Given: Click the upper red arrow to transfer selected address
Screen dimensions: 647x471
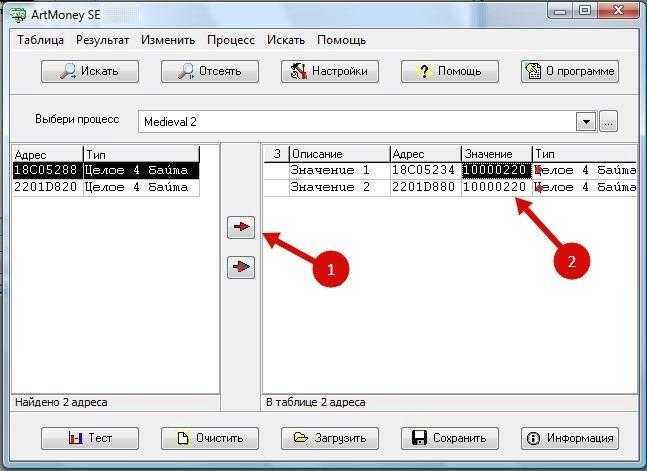Looking at the screenshot, I should (241, 227).
